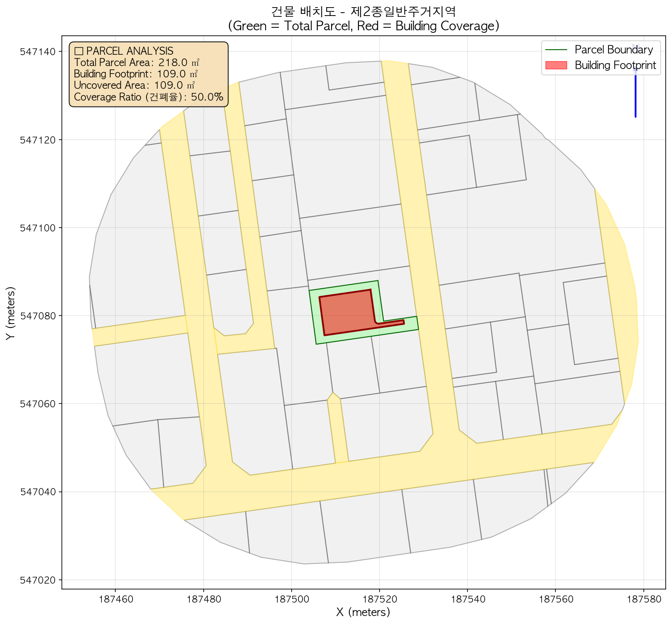The image size is (672, 624).
Task: Click the green Parcel Boundary legend line
Action: (556, 50)
